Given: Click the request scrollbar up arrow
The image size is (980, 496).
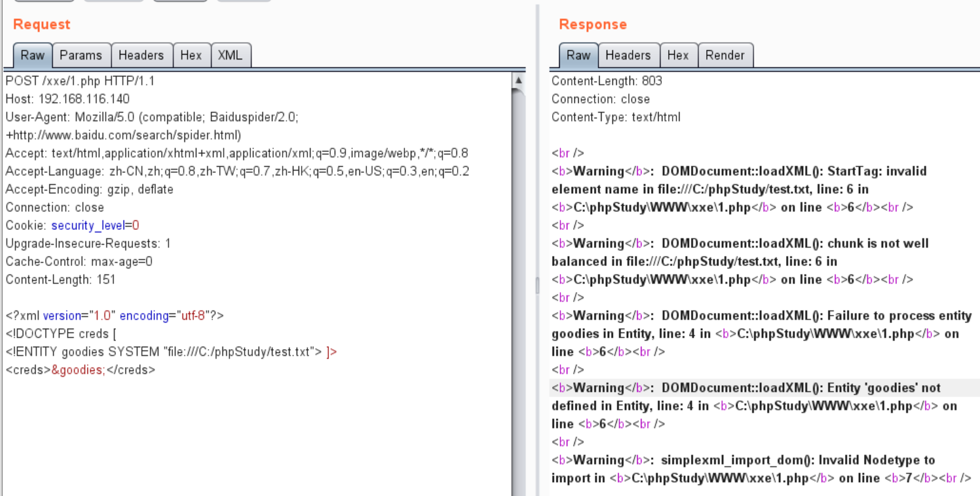Looking at the screenshot, I should 518,81.
